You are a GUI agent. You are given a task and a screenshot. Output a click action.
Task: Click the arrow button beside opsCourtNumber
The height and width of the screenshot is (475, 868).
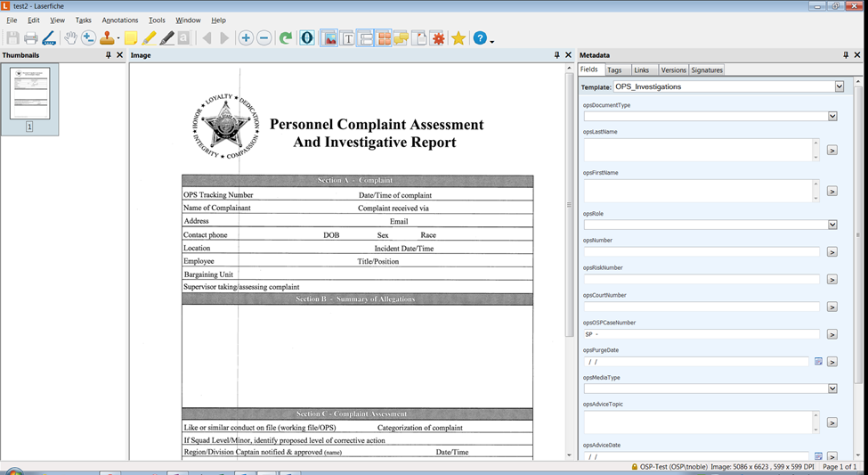832,307
